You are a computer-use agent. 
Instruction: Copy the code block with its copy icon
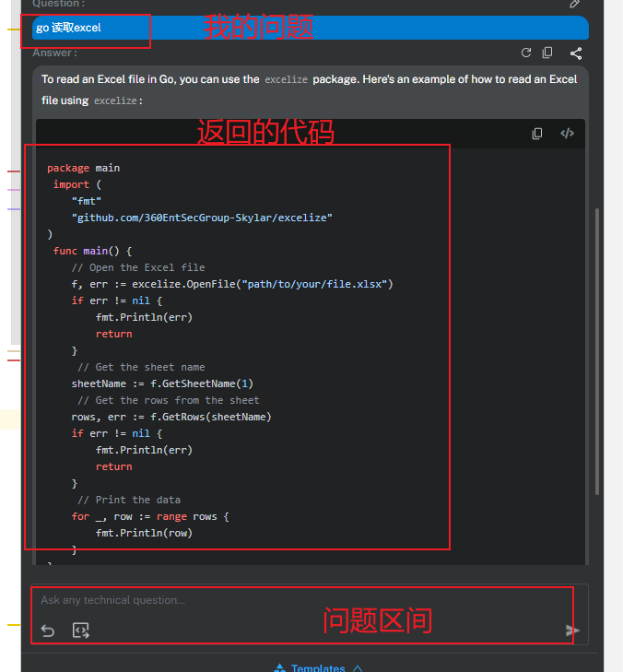537,134
